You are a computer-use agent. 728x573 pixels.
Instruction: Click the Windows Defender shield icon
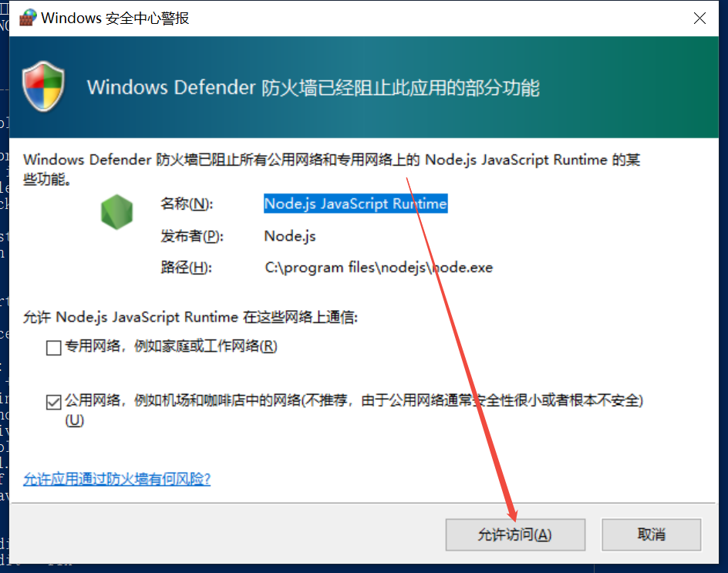coord(44,86)
